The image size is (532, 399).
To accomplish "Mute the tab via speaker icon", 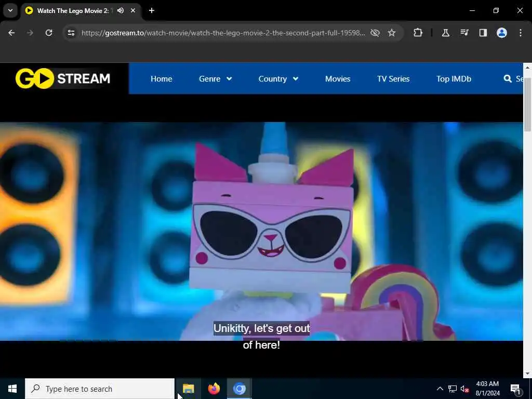I will 121,10.
